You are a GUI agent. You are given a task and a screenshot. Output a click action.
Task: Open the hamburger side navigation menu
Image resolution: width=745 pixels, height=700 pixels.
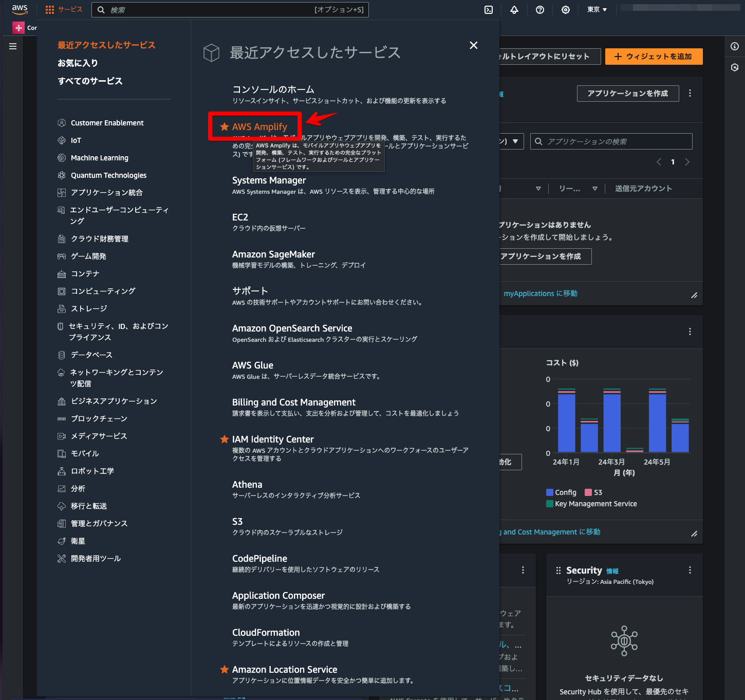pyautogui.click(x=13, y=46)
